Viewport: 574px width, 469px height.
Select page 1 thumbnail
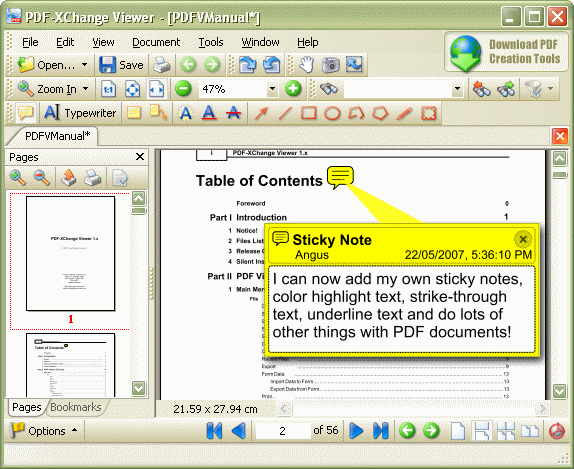(70, 254)
